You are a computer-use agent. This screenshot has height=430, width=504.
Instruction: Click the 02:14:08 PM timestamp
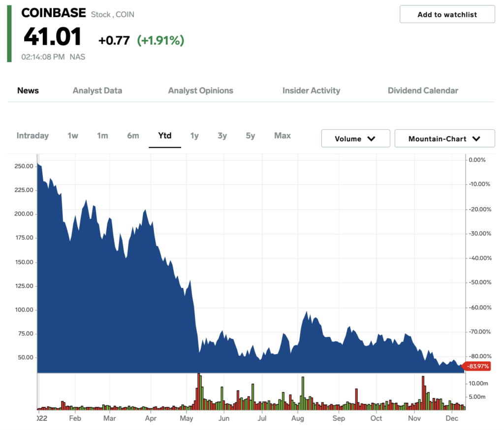[43, 57]
